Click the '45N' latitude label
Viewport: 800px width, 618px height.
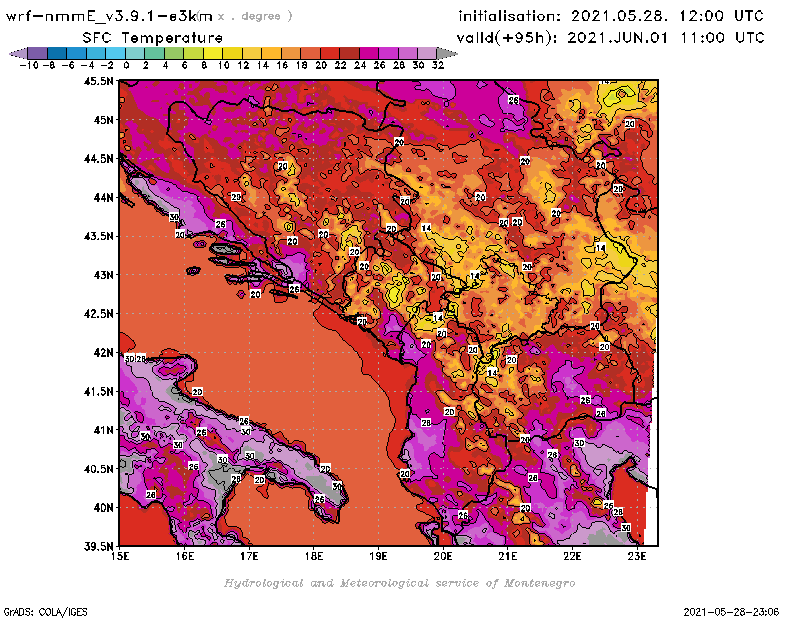103,119
